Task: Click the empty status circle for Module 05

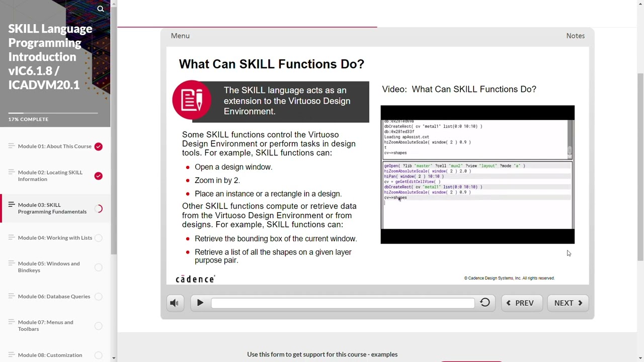Action: (x=99, y=267)
